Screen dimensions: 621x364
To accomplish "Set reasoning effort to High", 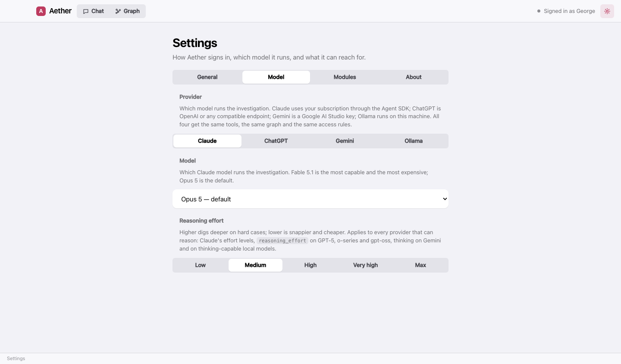I will (x=310, y=265).
